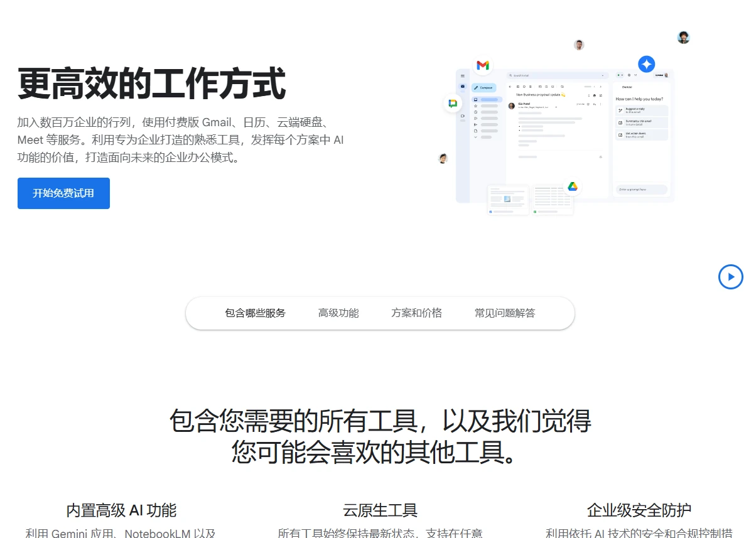Screen dimensions: 756x538
Task: Open the 常见问题解答 section link
Action: (x=505, y=313)
